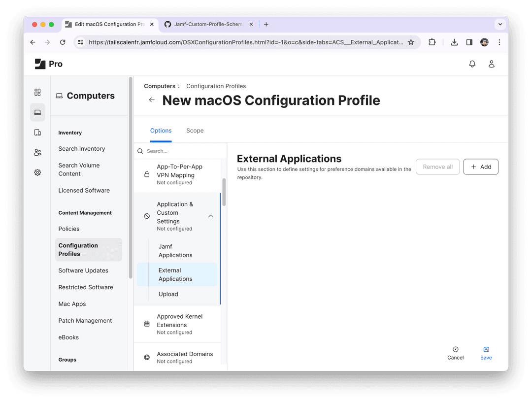Open the dashboard icon in left rail
532x402 pixels.
pos(37,93)
